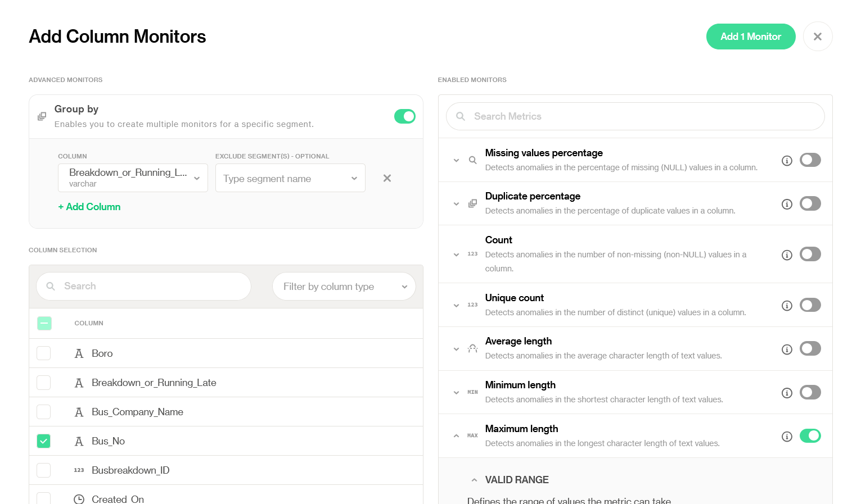Click info icon for Count metric

click(x=787, y=255)
